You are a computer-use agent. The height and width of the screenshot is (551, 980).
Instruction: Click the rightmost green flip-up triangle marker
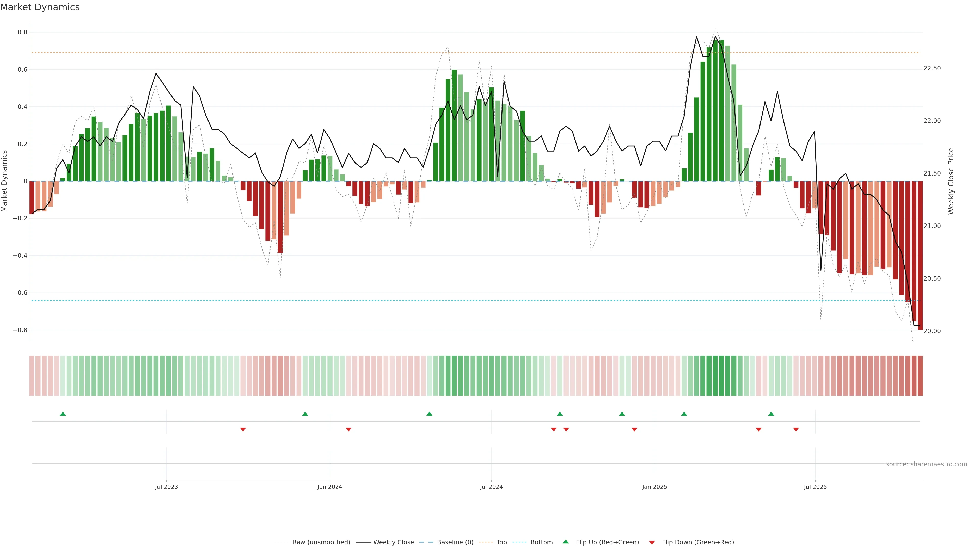(771, 414)
